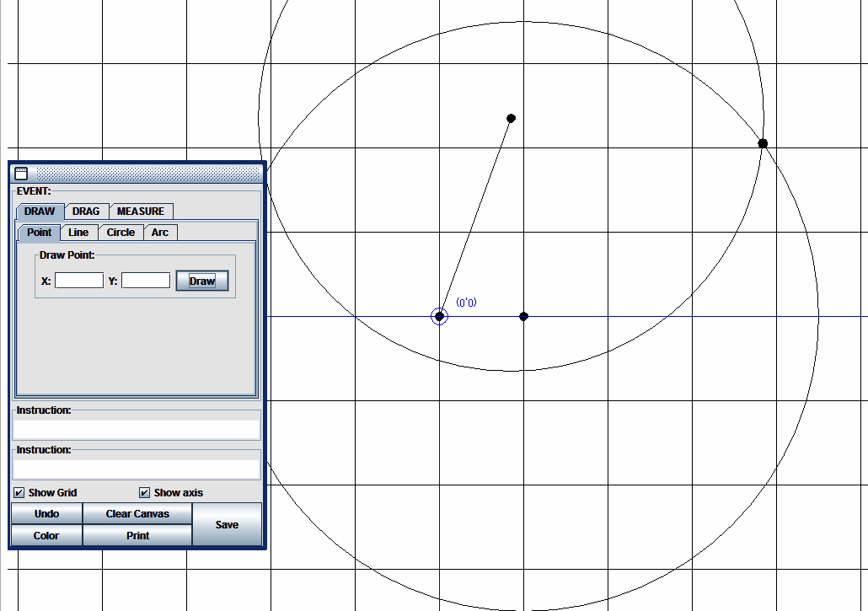Toggle the Show Grid checkbox

click(19, 492)
